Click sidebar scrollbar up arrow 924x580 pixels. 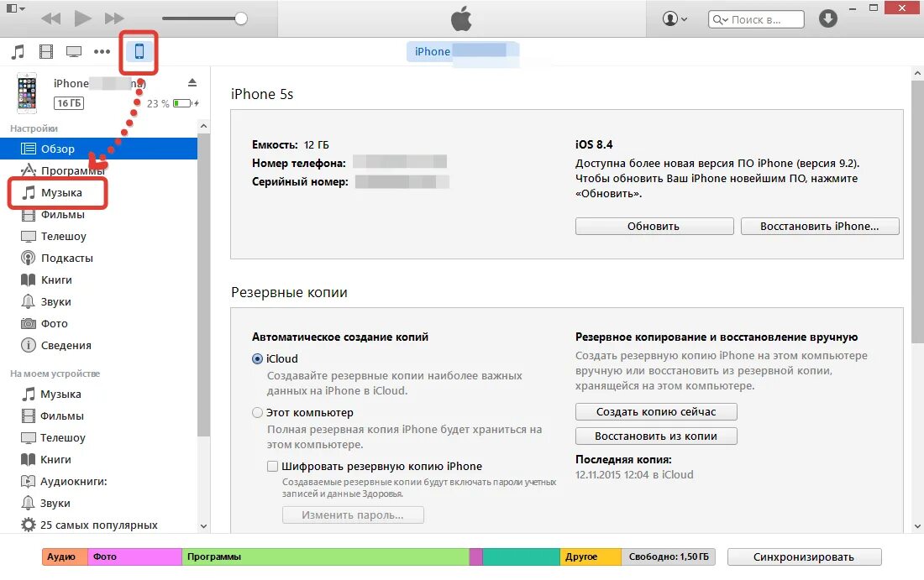point(203,126)
